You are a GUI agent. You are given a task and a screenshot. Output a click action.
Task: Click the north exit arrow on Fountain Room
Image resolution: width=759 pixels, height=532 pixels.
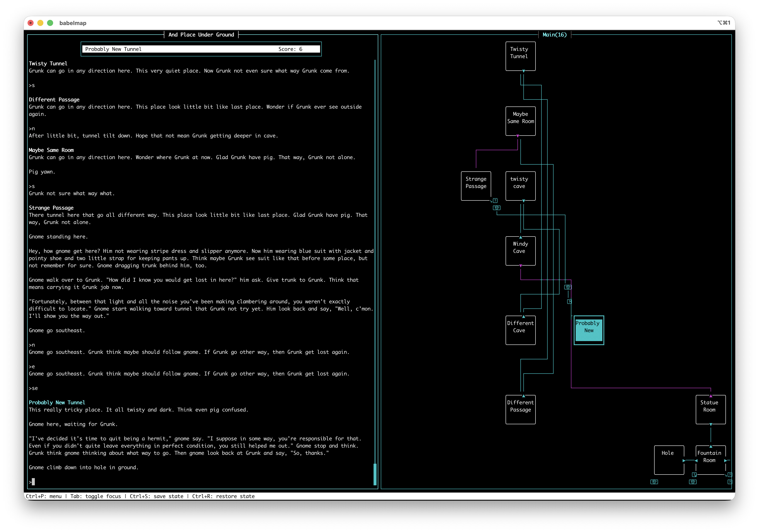tap(710, 446)
